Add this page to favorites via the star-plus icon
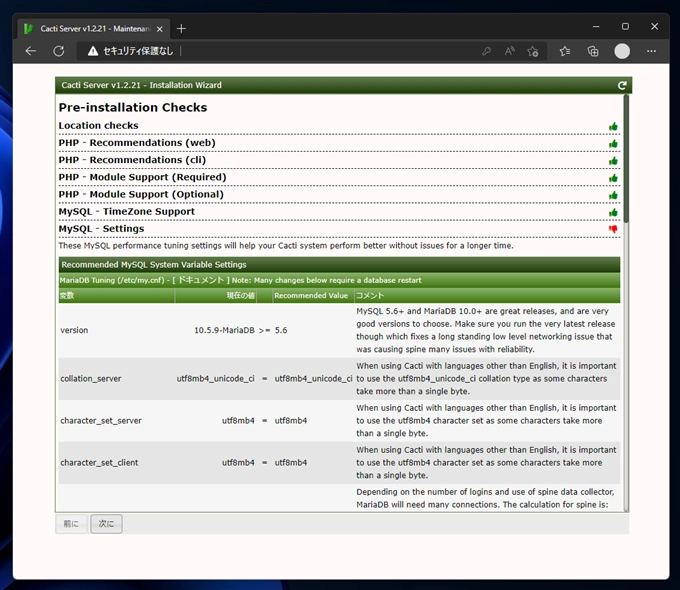Screen dimensions: 680x590 (533, 51)
